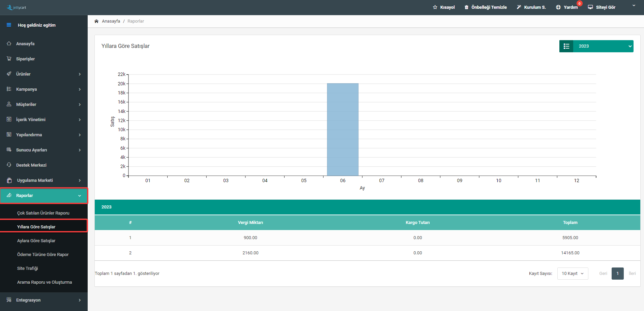Viewport: 644px width, 311px height.
Task: Click the jettycart logo
Action: click(16, 7)
